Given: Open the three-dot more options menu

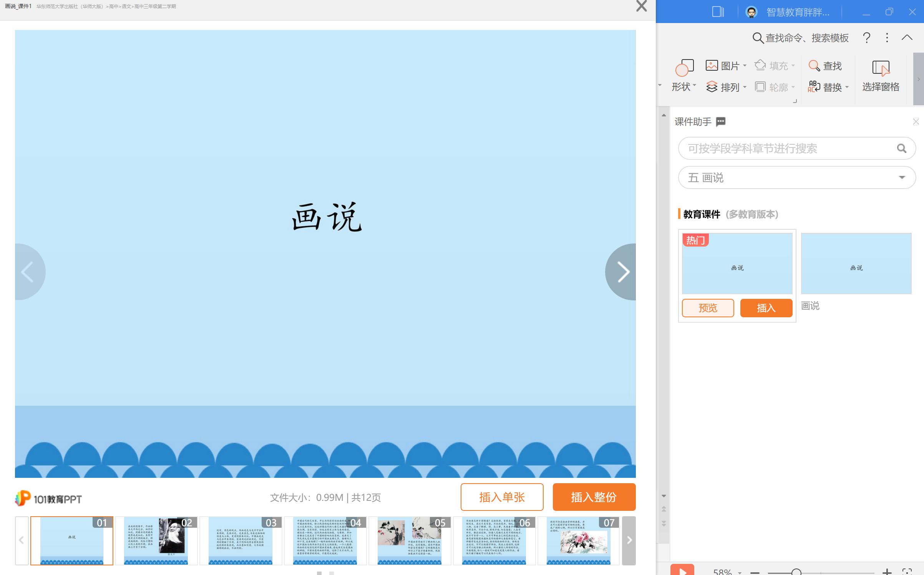Looking at the screenshot, I should click(886, 38).
